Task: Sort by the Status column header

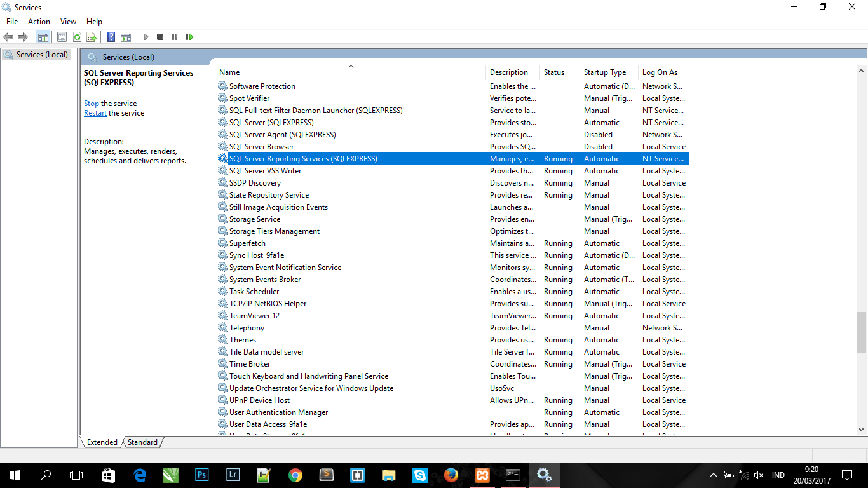Action: 560,72
